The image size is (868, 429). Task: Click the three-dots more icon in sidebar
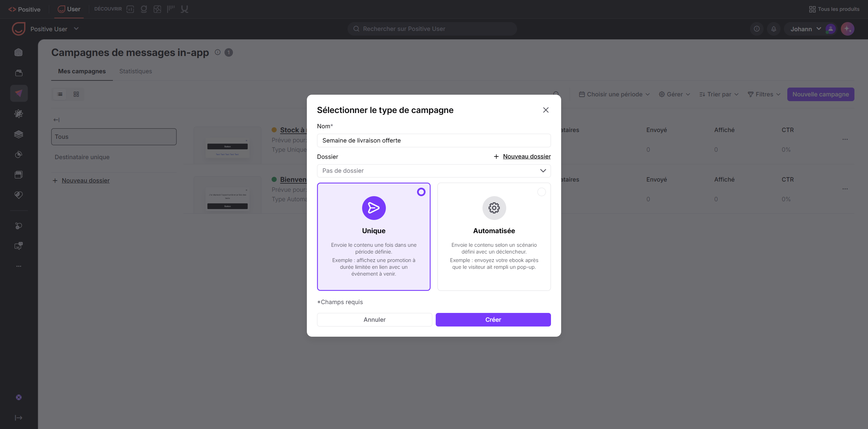click(19, 266)
